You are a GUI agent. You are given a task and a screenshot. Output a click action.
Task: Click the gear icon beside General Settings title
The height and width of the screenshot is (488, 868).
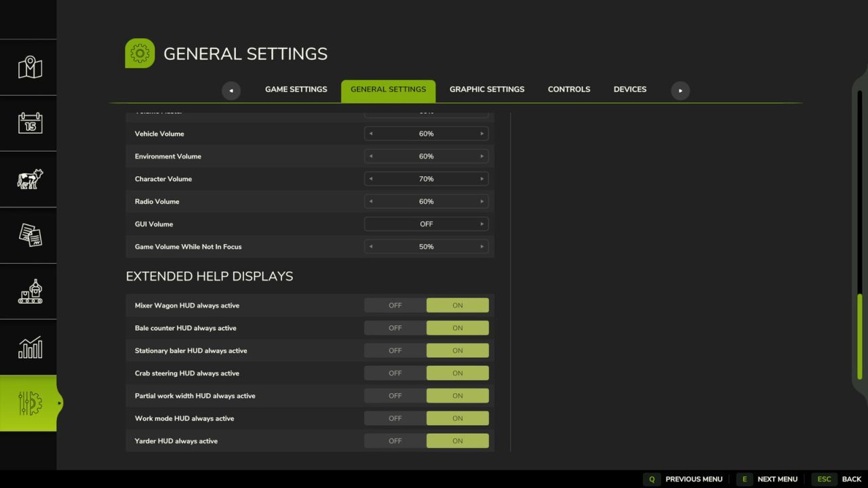[140, 53]
